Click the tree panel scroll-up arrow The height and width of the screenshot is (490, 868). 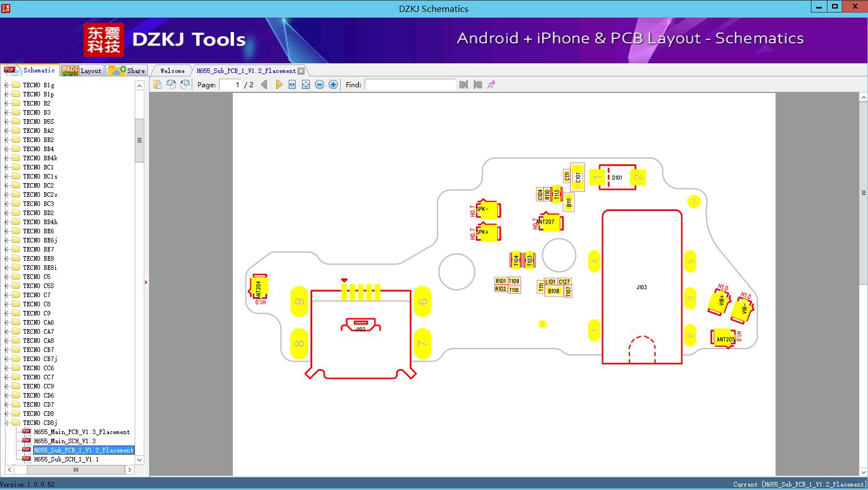pos(139,86)
